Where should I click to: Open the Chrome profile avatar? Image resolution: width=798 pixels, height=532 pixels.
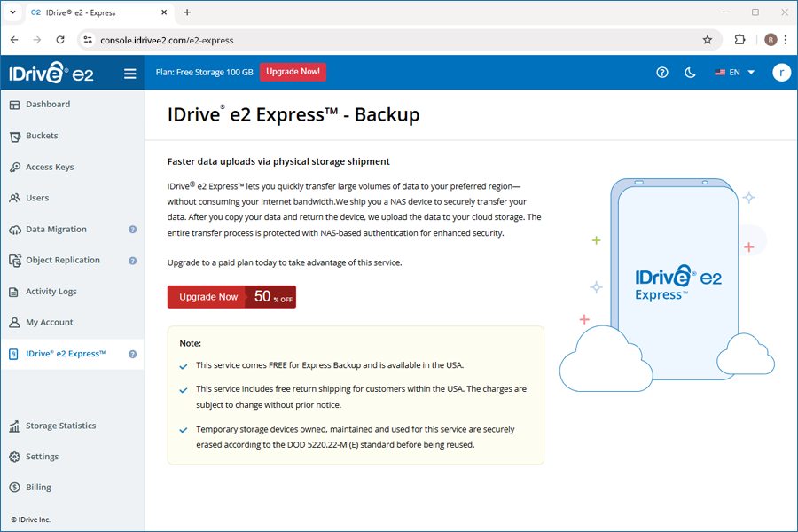(771, 40)
